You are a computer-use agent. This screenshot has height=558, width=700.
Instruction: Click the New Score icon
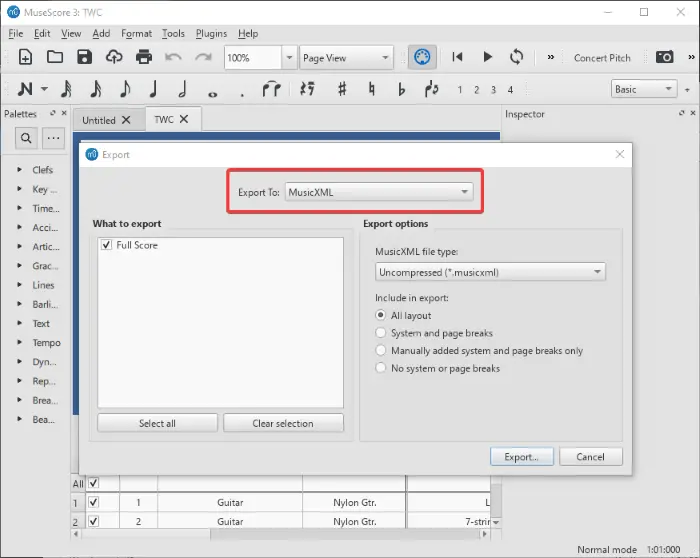pos(25,57)
